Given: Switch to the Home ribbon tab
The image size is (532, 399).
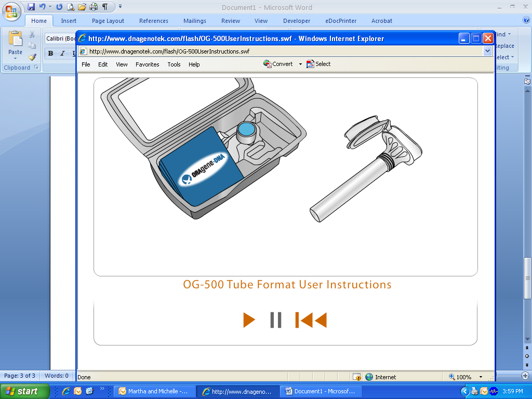Looking at the screenshot, I should tap(39, 21).
